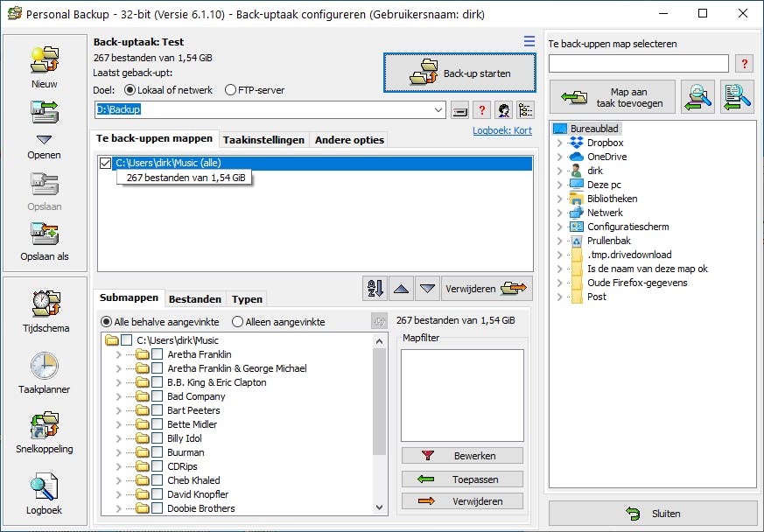The width and height of the screenshot is (764, 532).
Task: Expand the Configuratiescherm tree node
Action: 559,227
